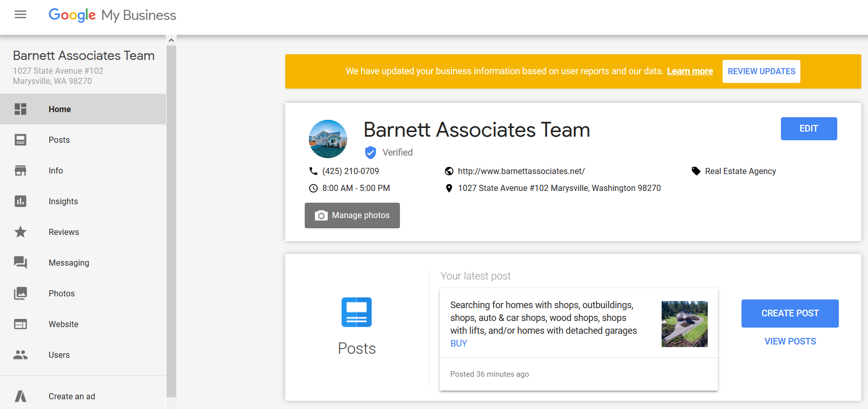This screenshot has height=409, width=868.
Task: Click the globe icon beside the website URL
Action: coord(449,171)
